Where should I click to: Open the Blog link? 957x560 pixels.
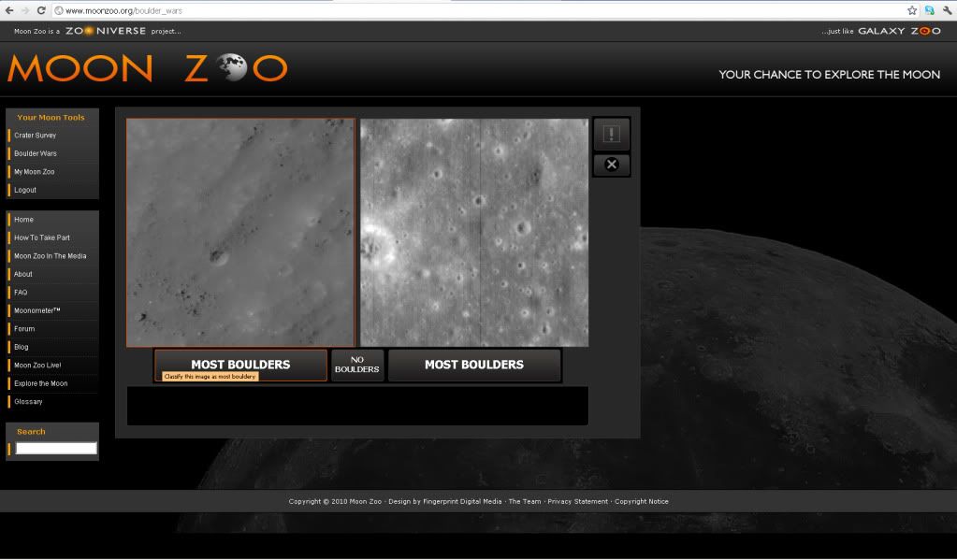click(22, 347)
